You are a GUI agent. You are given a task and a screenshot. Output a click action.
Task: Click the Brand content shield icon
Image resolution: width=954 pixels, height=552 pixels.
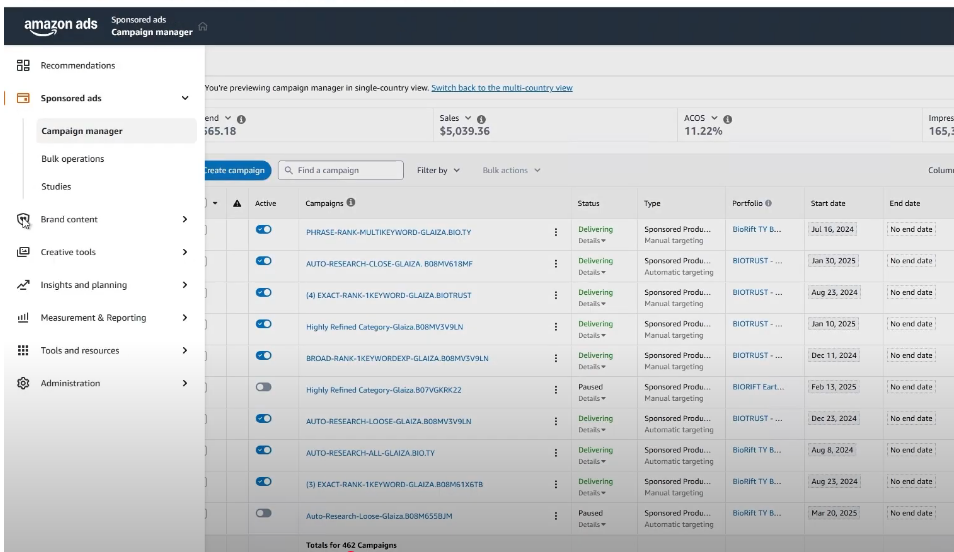tap(23, 220)
